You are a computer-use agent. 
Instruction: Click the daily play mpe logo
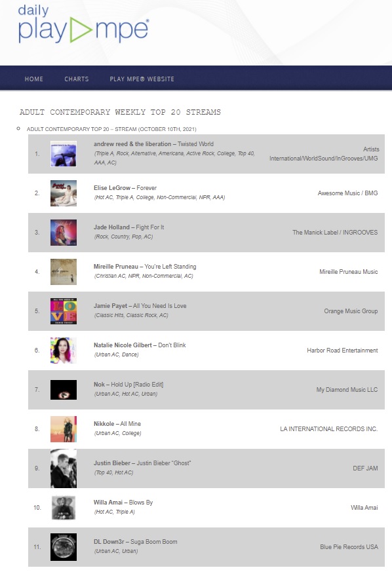pos(83,24)
